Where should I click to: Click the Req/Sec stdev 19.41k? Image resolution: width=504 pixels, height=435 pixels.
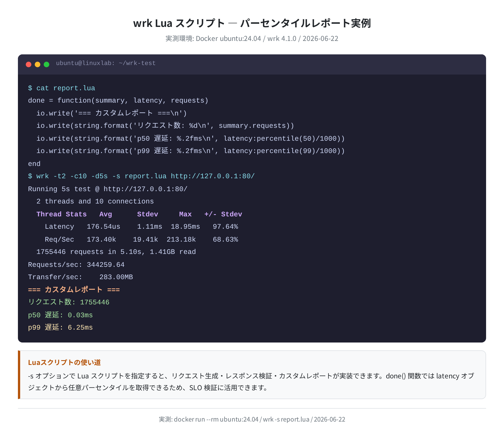pyautogui.click(x=146, y=239)
